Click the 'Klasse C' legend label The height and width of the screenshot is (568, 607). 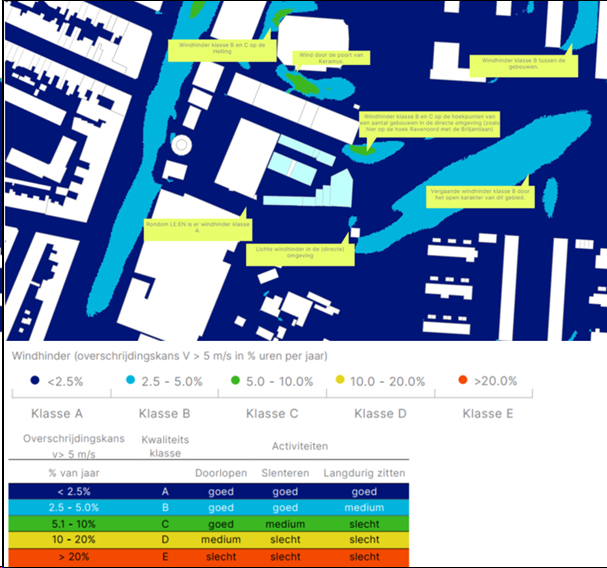pyautogui.click(x=272, y=414)
